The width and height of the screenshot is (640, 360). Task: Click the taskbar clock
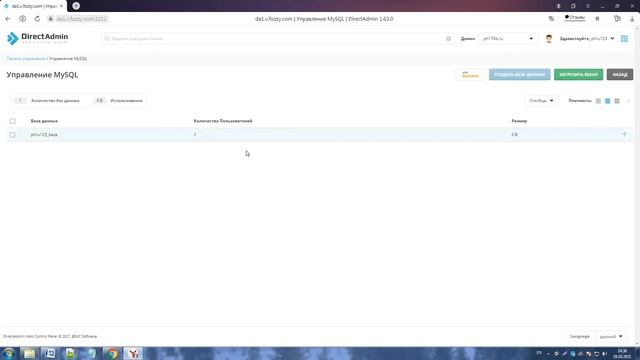[x=622, y=353]
